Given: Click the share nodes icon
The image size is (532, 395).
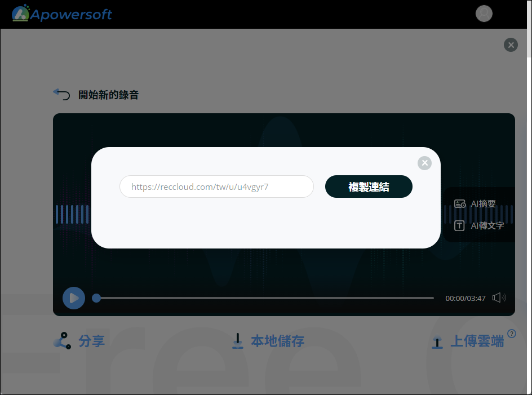Looking at the screenshot, I should click(63, 341).
